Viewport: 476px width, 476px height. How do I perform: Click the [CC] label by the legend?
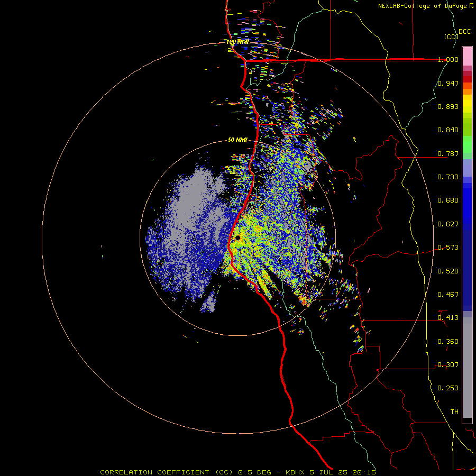click(x=451, y=36)
